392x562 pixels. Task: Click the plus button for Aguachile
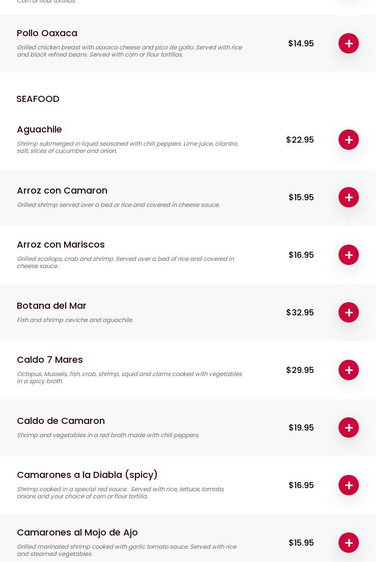349,140
